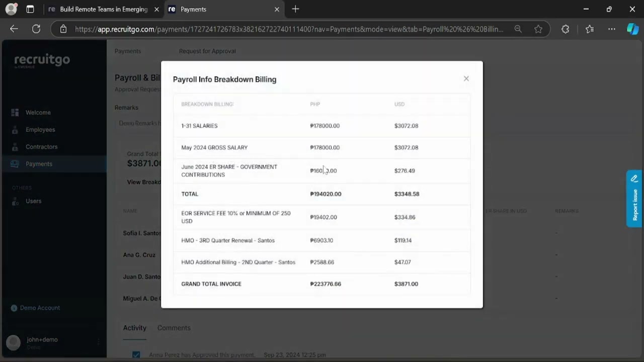Open the browser profile avatar
This screenshot has width=644, height=362.
click(x=11, y=9)
